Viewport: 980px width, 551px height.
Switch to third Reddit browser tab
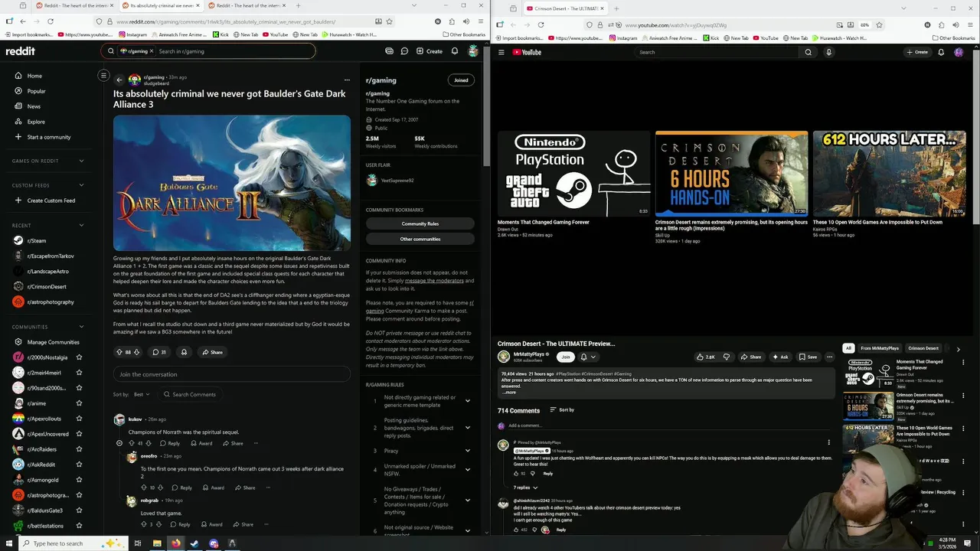pos(247,5)
